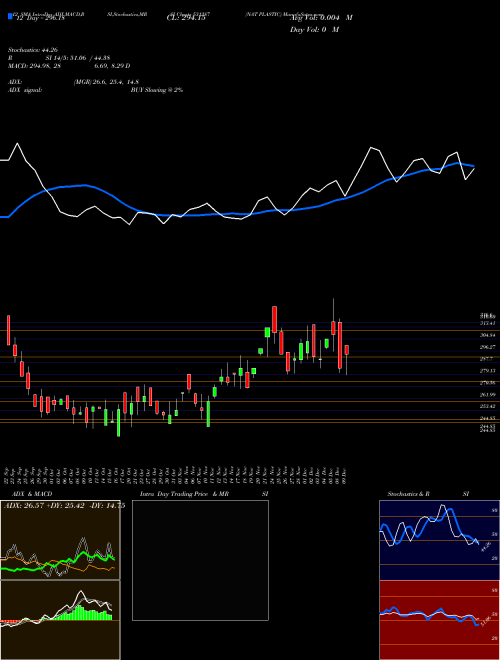Click the blue moving average line in the upper chart
This screenshot has width=500, height=660.
[x=236, y=214]
